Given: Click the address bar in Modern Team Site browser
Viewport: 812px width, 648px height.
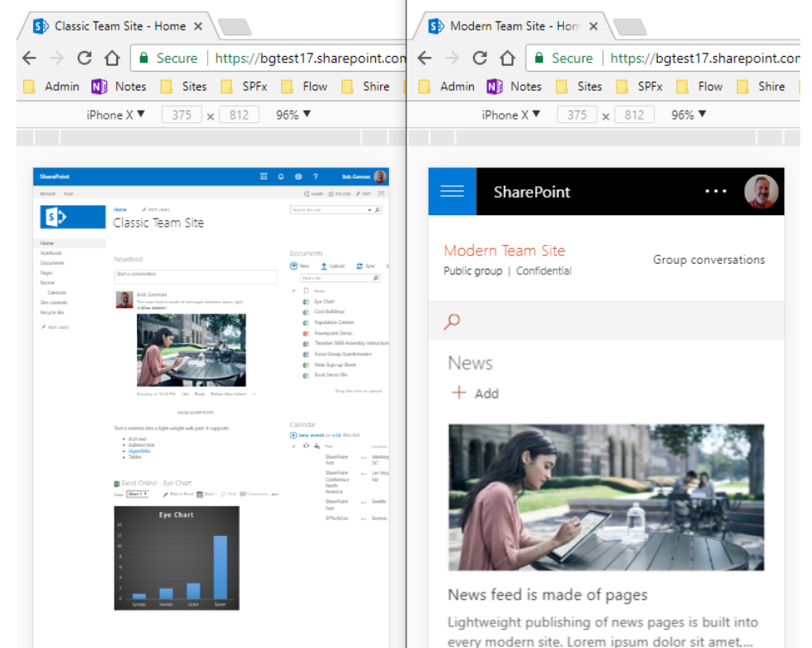Looking at the screenshot, I should (663, 58).
